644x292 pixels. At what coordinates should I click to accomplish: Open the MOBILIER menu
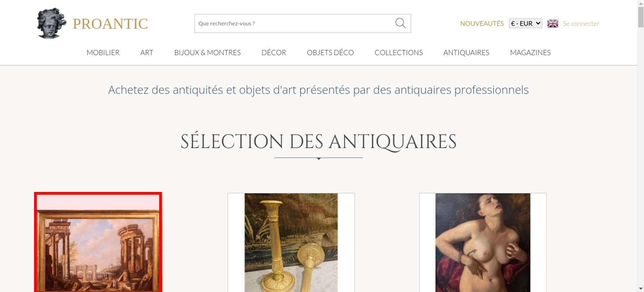tap(103, 52)
